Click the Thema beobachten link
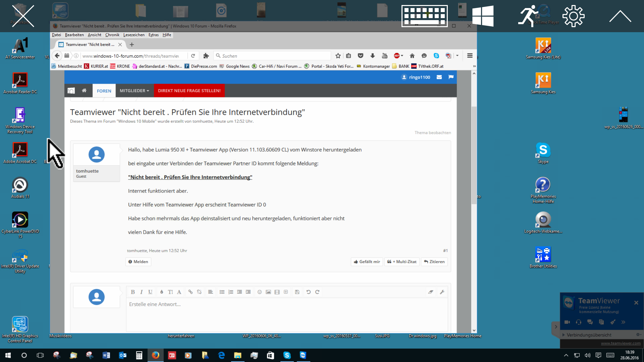This screenshot has height=362, width=644. tap(433, 132)
